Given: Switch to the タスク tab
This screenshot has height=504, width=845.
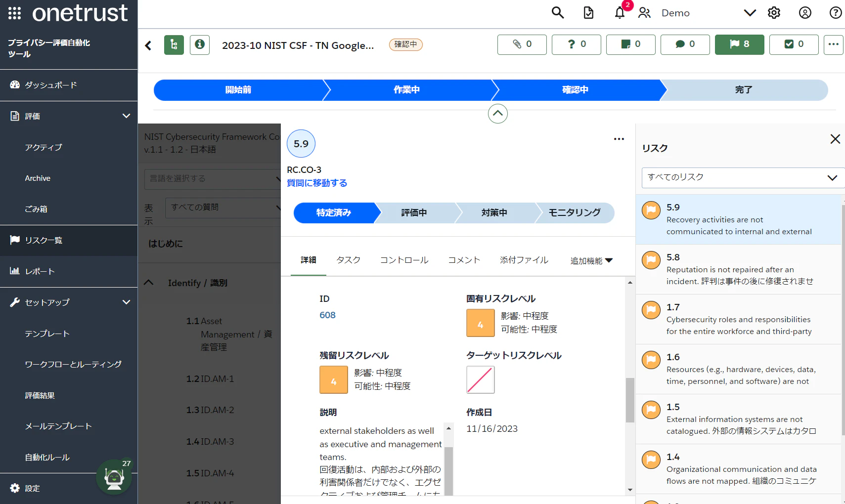Looking at the screenshot, I should 349,260.
